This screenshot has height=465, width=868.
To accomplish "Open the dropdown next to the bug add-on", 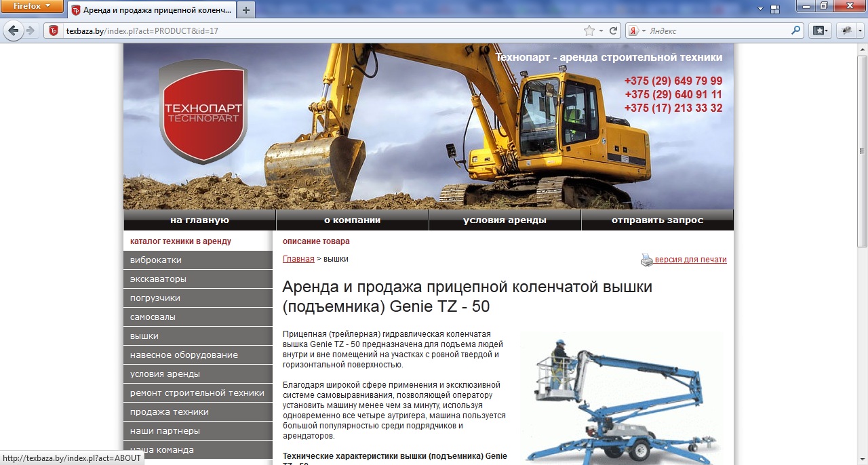I will coord(861,31).
